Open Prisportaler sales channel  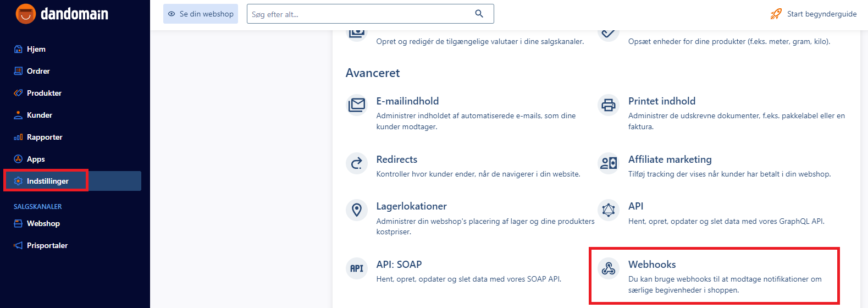pyautogui.click(x=47, y=245)
